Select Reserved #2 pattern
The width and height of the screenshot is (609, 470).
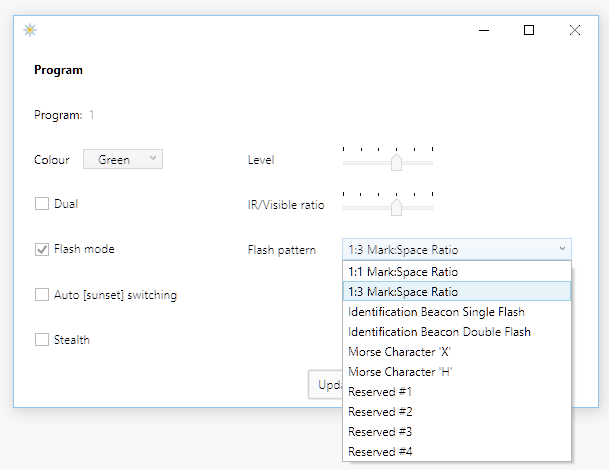(457, 412)
